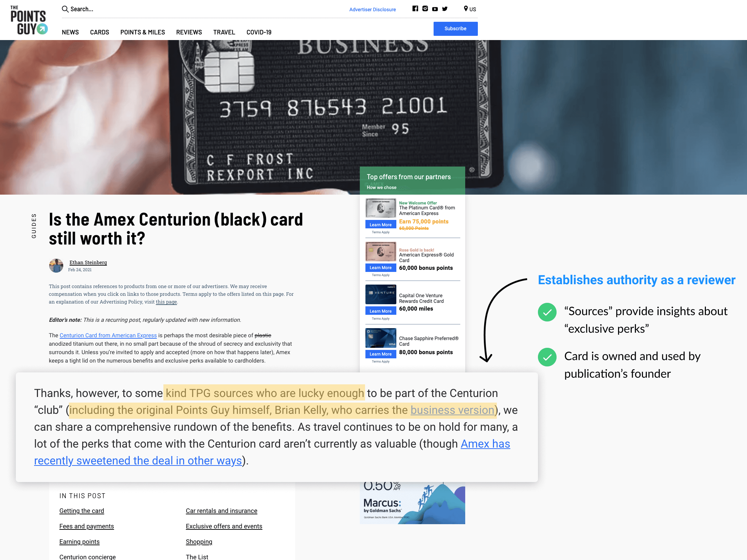This screenshot has width=747, height=560.
Task: Click the YouTube icon in the header
Action: [x=435, y=9]
